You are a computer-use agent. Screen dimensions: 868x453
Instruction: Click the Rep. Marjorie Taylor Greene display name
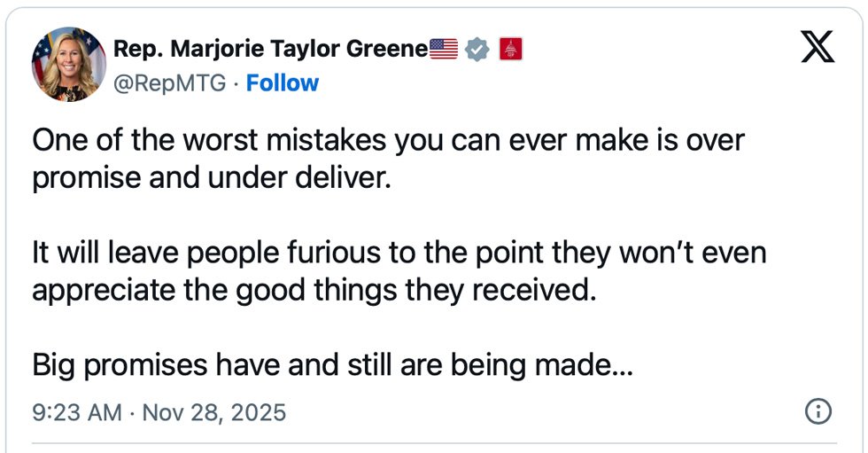(x=271, y=50)
